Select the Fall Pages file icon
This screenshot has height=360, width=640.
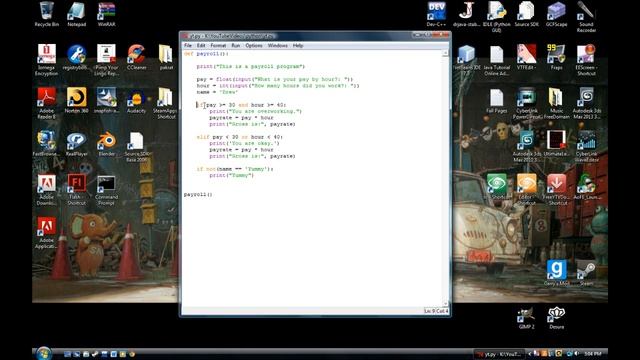497,101
